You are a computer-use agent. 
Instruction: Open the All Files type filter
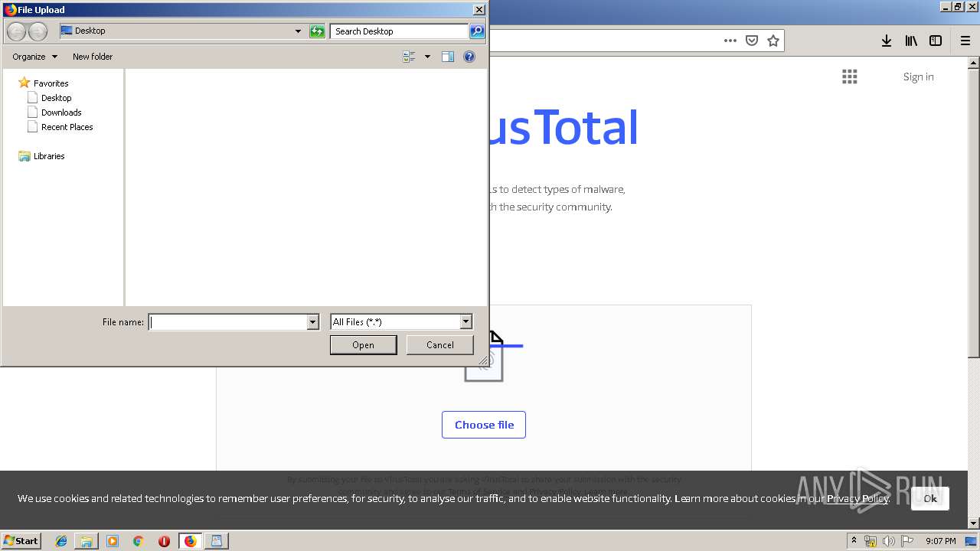[401, 322]
